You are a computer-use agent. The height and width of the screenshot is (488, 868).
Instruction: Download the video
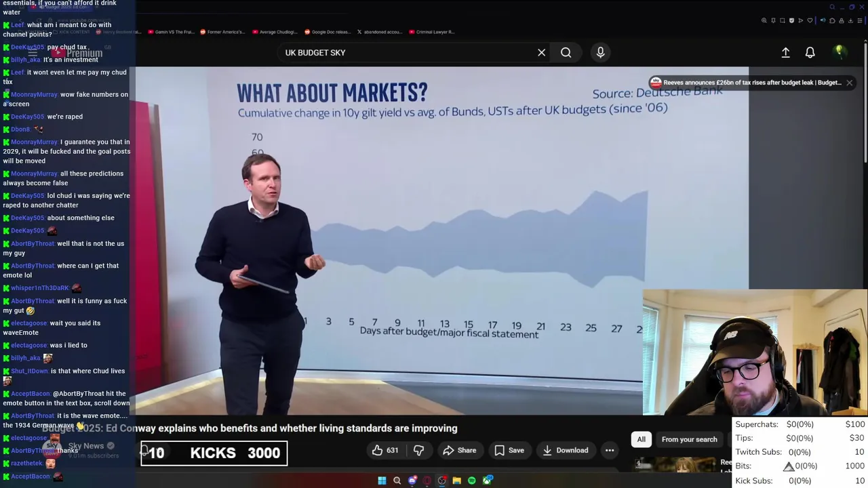click(565, 450)
